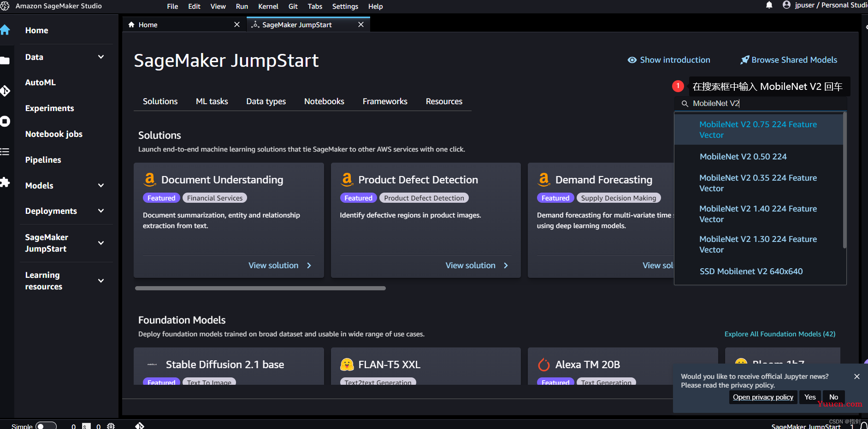868x429 pixels.
Task: Click the search magnifier icon
Action: (x=685, y=104)
